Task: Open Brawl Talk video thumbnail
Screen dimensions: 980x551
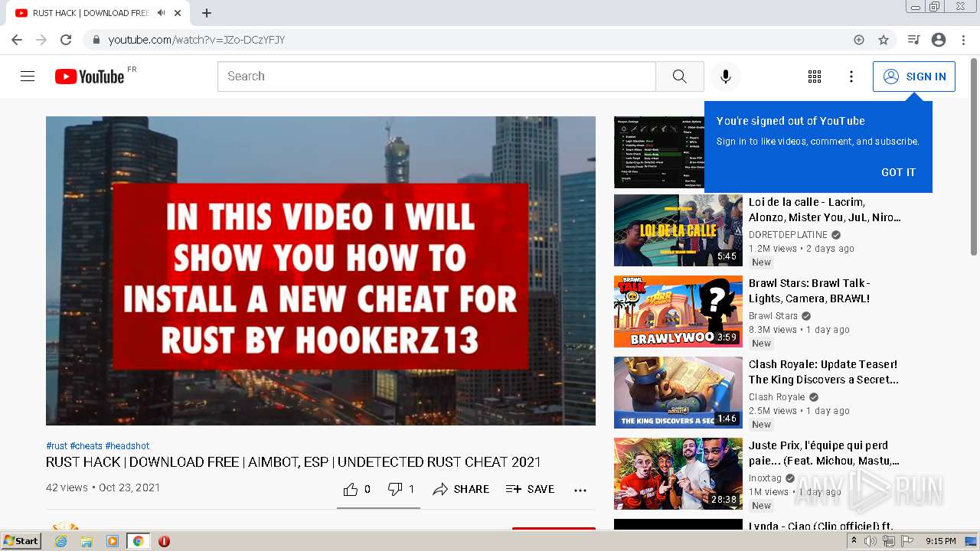Action: click(678, 311)
